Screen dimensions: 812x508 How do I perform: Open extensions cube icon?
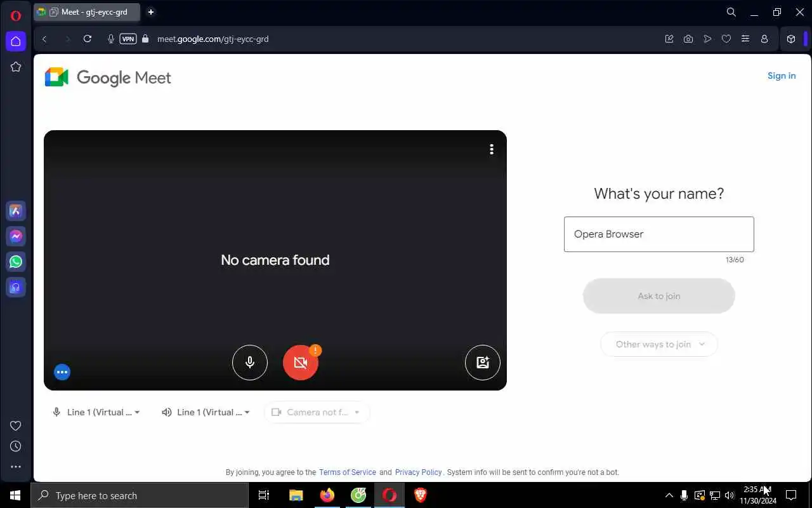tap(791, 39)
